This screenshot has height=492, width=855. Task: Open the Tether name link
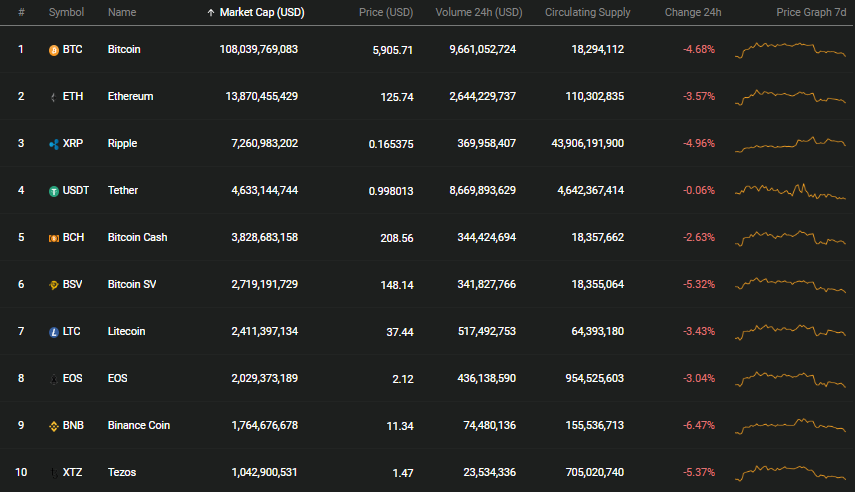coord(123,190)
